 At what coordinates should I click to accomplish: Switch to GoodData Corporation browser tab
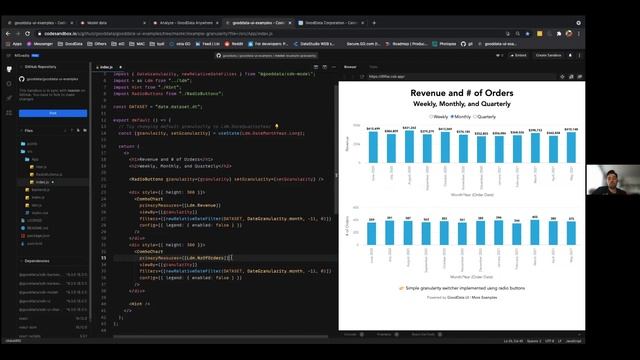point(331,23)
